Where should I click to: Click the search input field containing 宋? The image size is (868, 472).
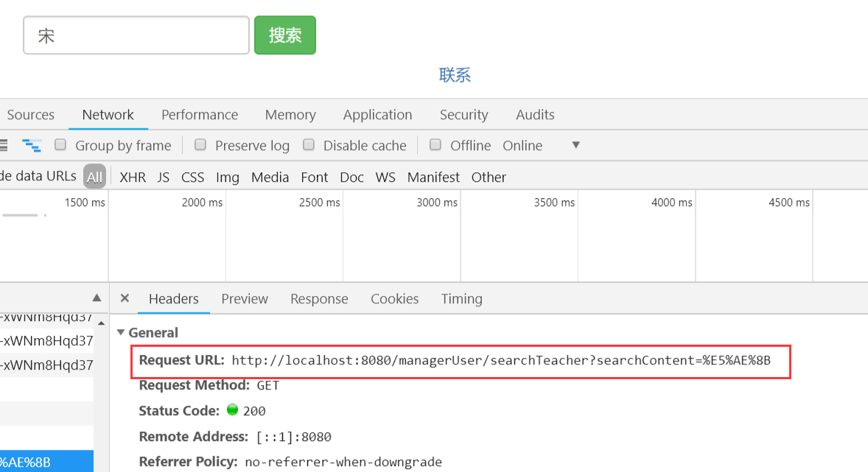[136, 35]
